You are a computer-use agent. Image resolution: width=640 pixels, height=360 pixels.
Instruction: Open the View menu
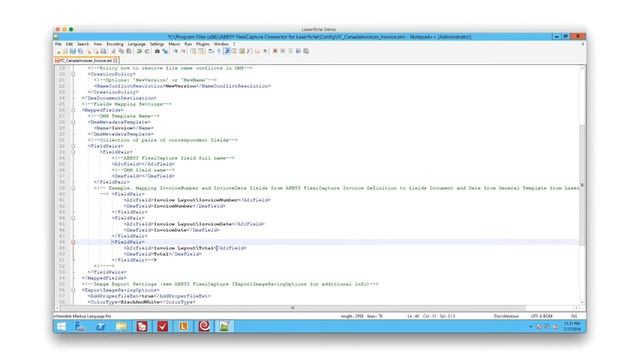click(x=98, y=44)
